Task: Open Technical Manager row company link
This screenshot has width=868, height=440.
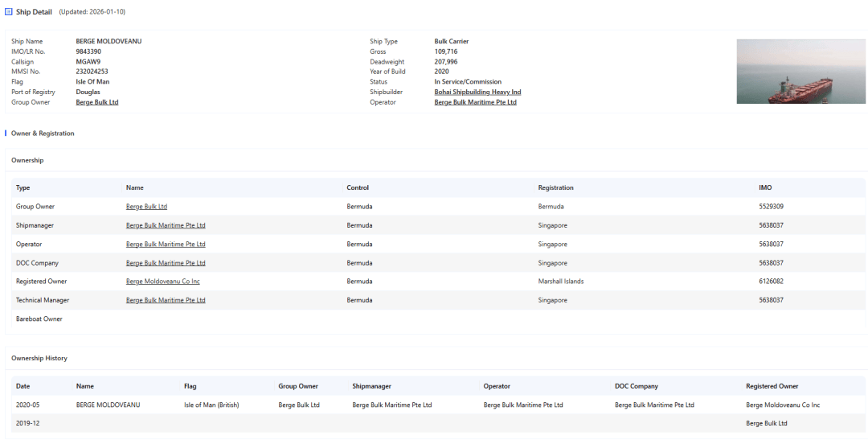Action: tap(166, 300)
